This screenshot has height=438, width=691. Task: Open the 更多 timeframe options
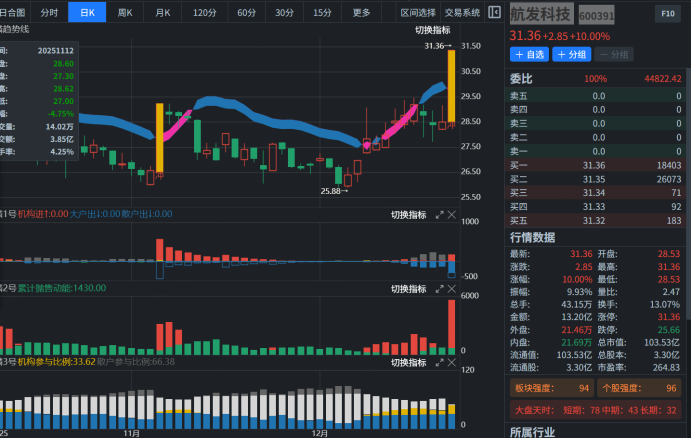[x=361, y=13]
